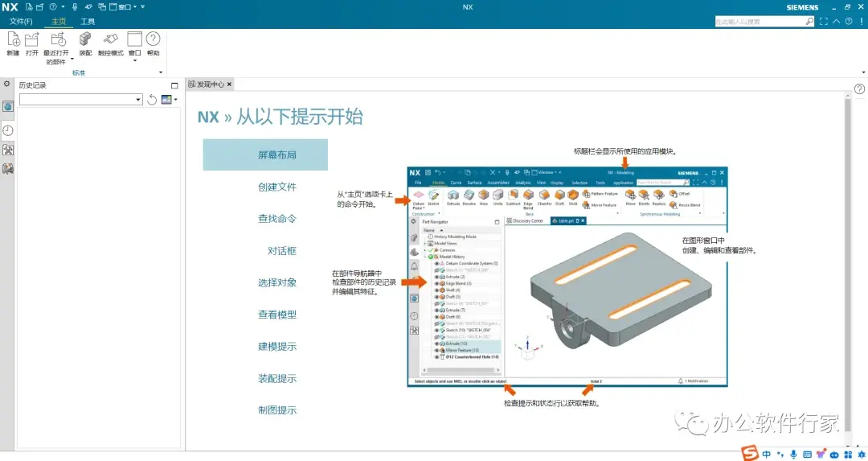Open resource bar settings gear
This screenshot has width=868, height=461.
[6, 84]
